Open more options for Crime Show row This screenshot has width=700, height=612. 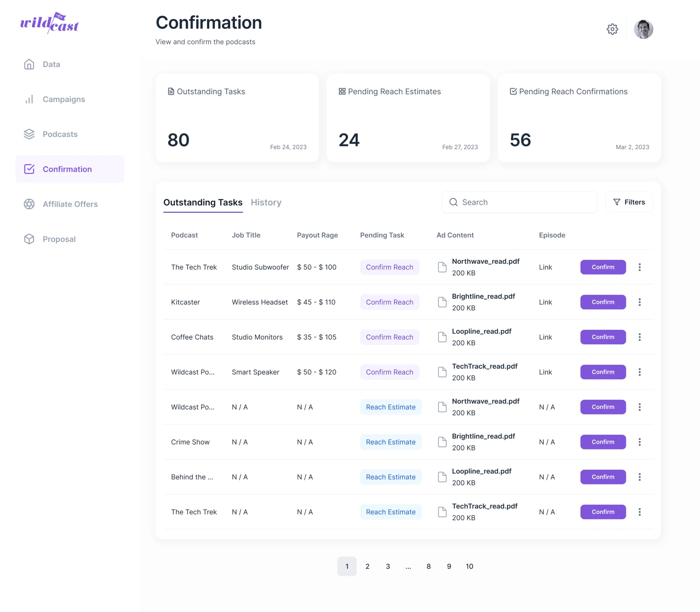[x=639, y=442]
